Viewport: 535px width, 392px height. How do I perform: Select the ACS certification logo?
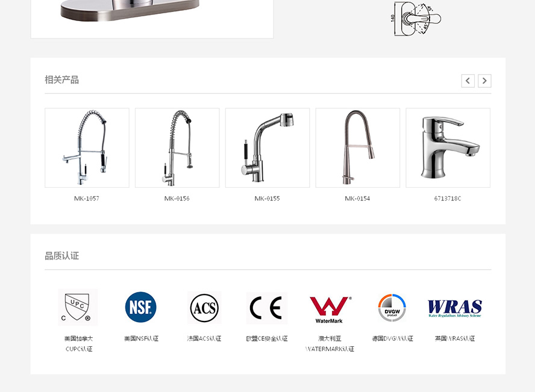click(204, 308)
